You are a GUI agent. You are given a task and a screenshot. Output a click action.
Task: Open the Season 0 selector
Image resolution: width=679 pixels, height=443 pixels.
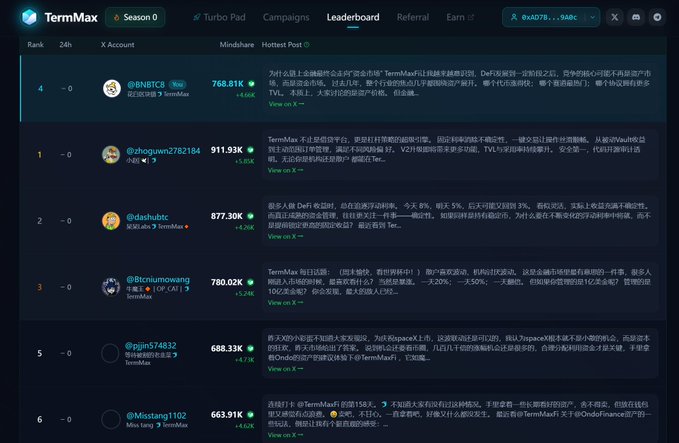coord(135,17)
